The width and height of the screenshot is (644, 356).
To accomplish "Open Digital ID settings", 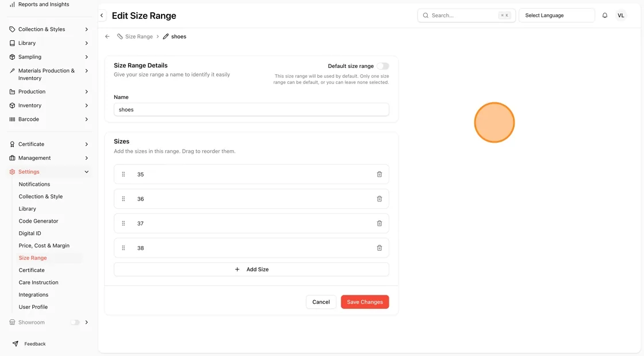I will (29, 233).
